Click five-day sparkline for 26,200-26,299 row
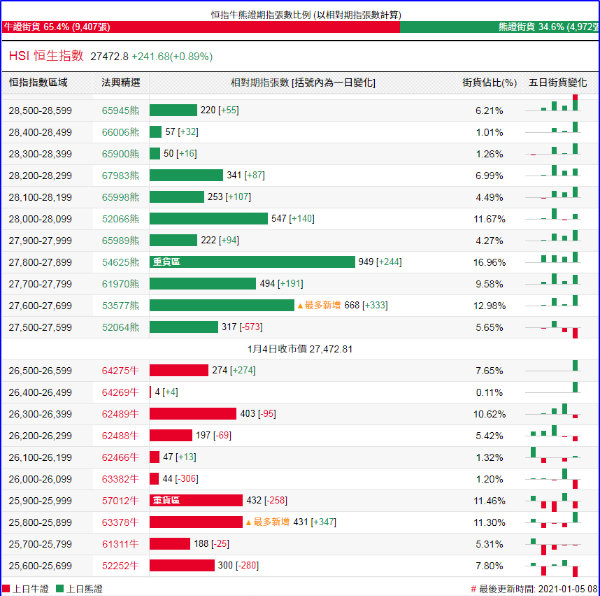The image size is (600, 596). pos(553,433)
